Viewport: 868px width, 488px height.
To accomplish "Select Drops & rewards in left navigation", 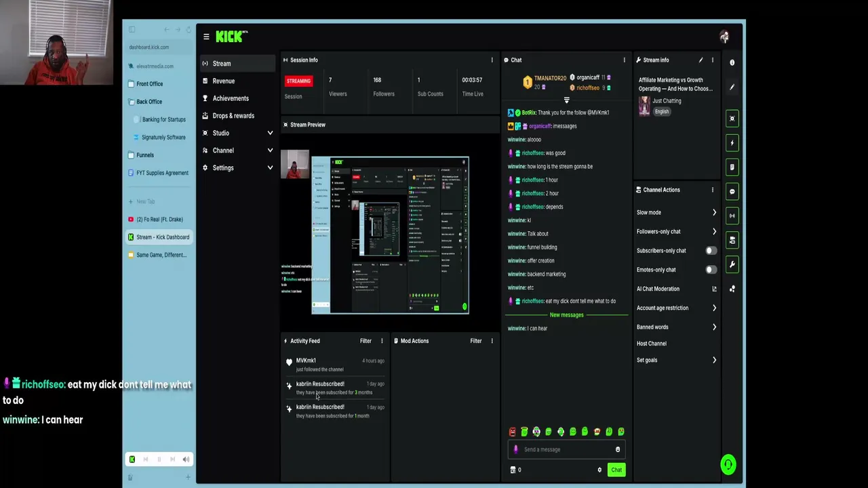I will pos(237,116).
